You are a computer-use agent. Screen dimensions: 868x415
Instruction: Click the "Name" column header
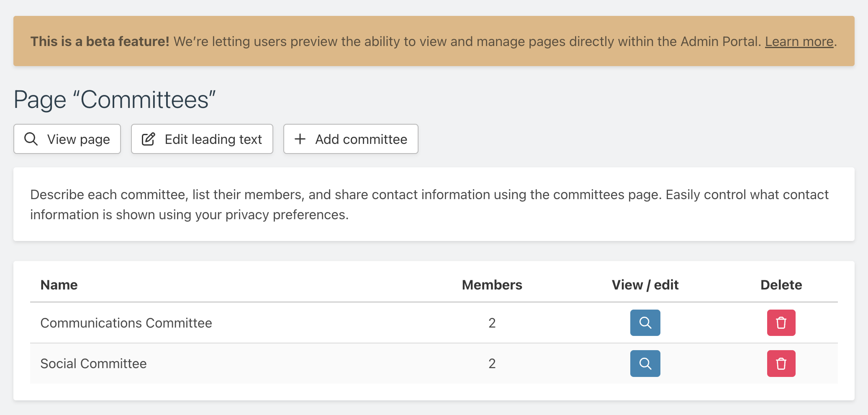point(59,284)
